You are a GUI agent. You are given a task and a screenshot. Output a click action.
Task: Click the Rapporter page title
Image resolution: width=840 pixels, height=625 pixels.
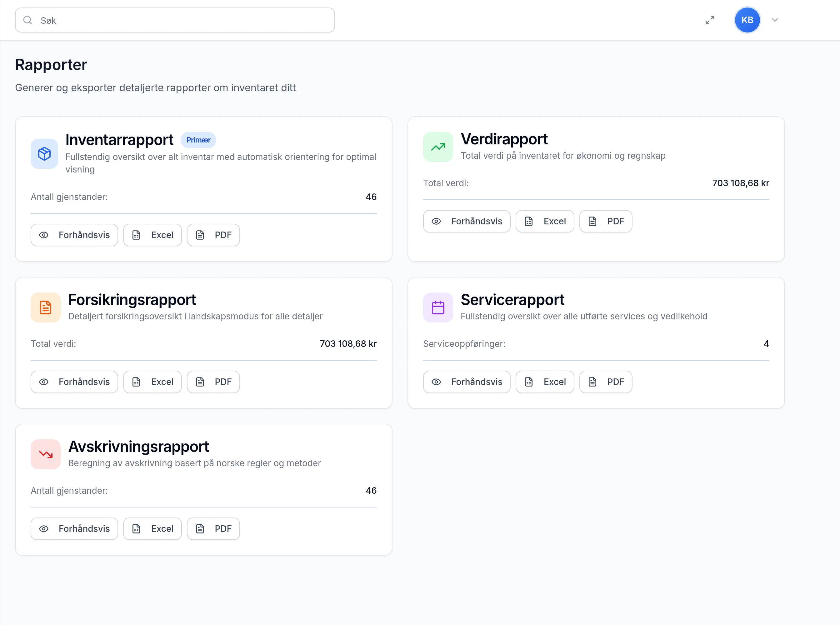[x=51, y=65]
